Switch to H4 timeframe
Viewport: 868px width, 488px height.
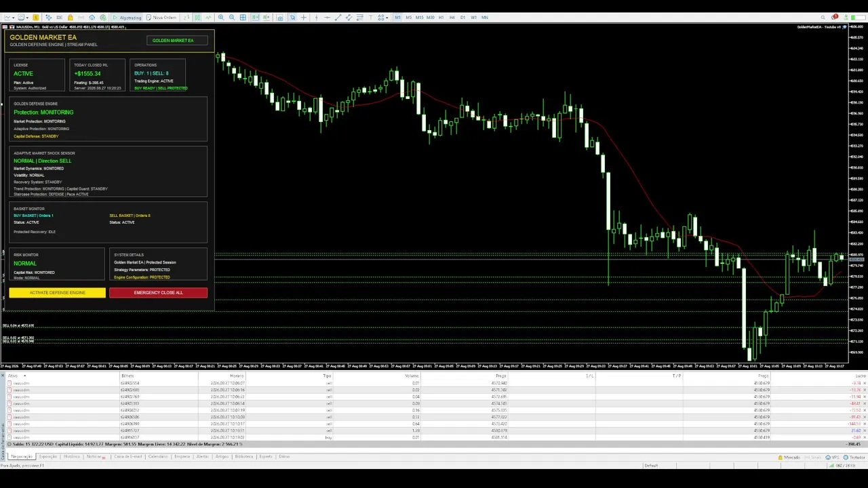click(x=452, y=17)
